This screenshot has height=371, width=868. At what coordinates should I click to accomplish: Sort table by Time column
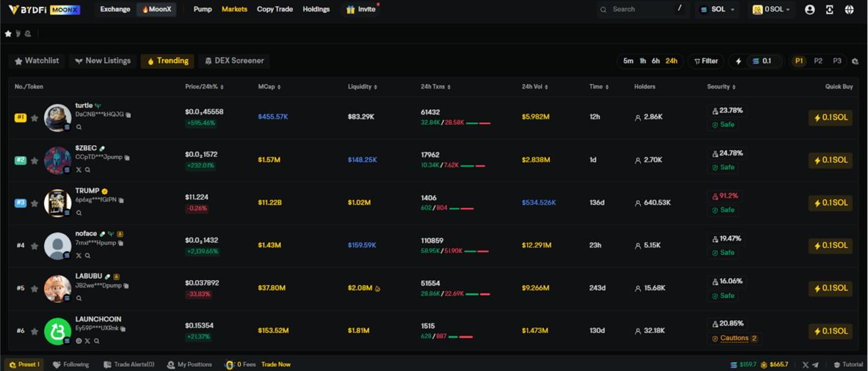[x=599, y=87]
